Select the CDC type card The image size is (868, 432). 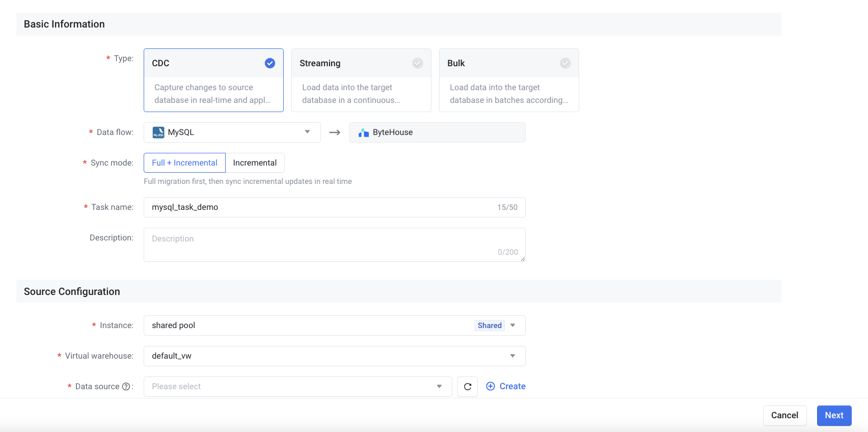tap(213, 80)
